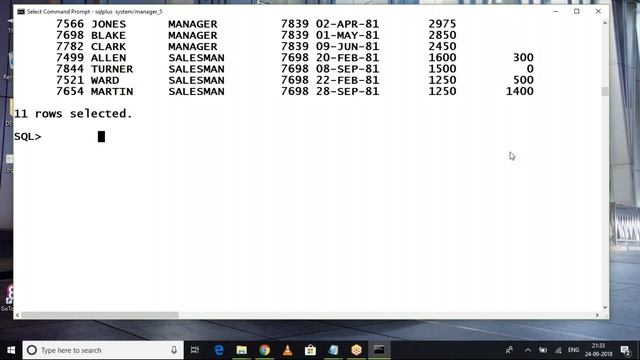
Task: Click hire date 01-MAY-81
Action: [x=347, y=36]
